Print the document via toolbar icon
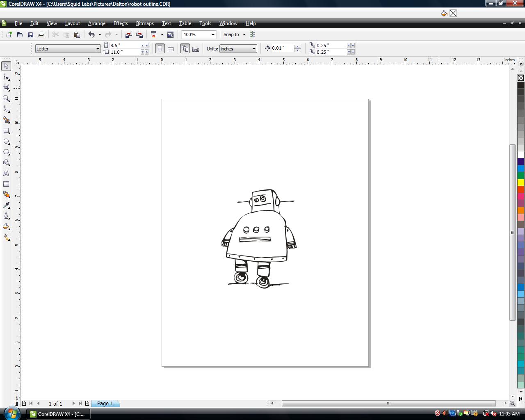 (x=41, y=34)
